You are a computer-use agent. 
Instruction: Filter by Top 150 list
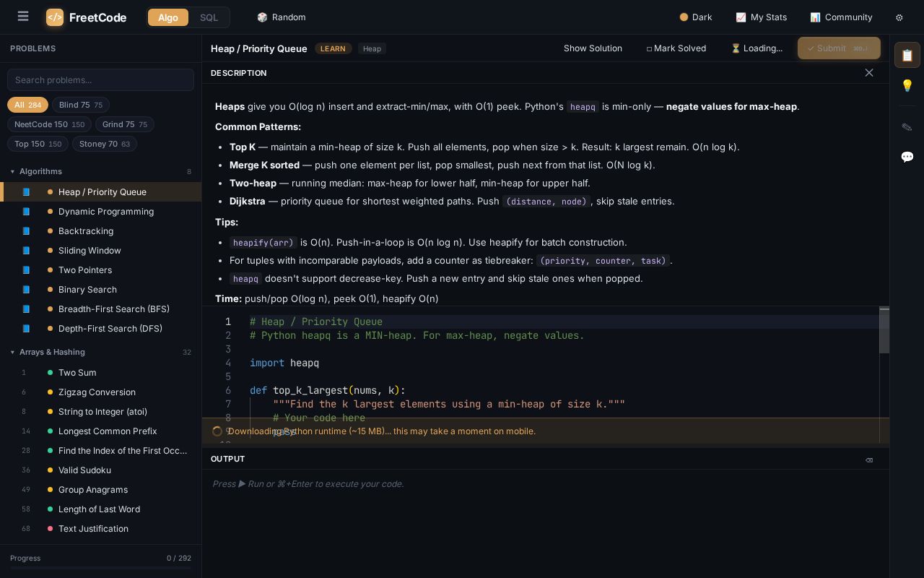click(38, 144)
